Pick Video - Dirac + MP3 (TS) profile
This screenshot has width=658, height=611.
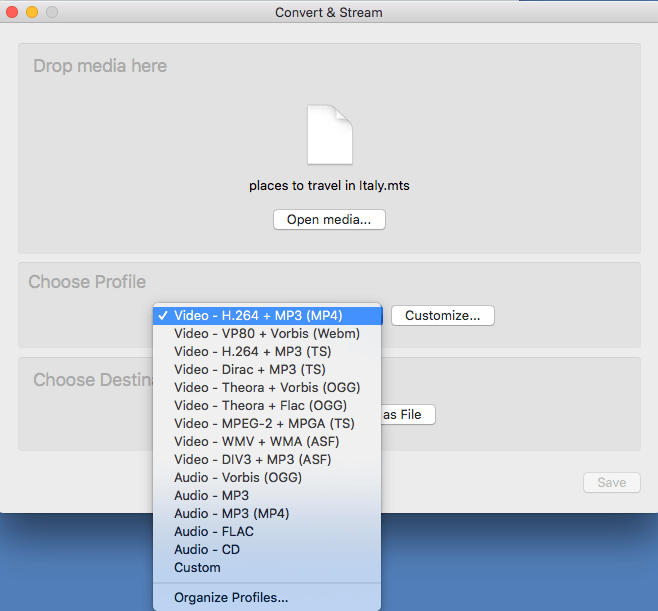click(267, 370)
